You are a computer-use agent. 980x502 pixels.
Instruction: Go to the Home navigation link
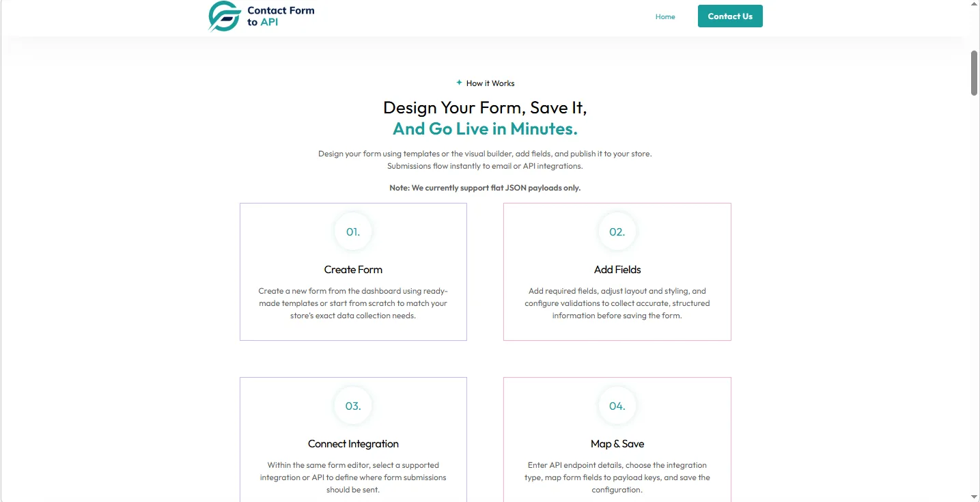(x=665, y=16)
